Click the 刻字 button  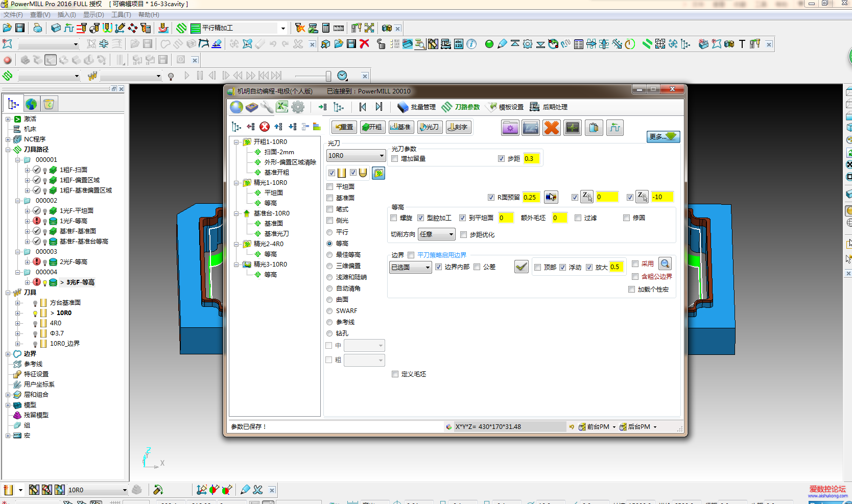459,127
